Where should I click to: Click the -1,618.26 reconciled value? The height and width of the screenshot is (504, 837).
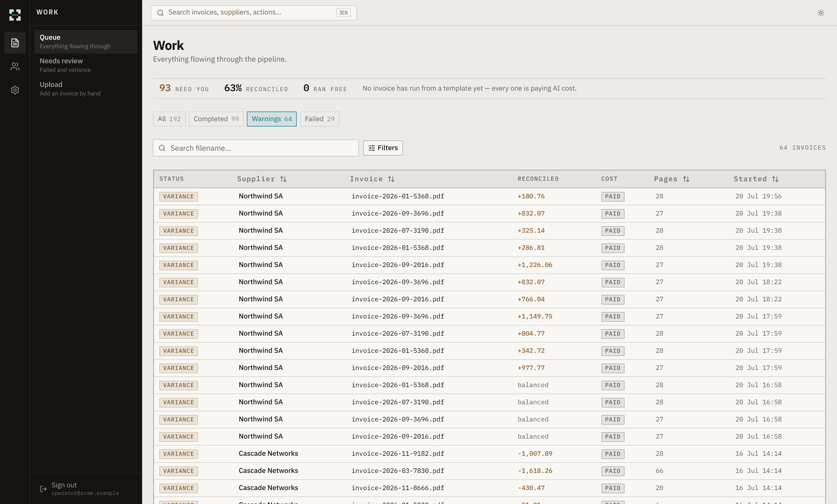[535, 471]
